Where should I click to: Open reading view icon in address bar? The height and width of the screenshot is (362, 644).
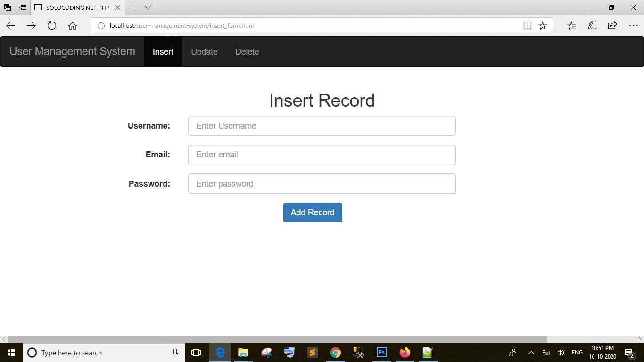[x=528, y=26]
